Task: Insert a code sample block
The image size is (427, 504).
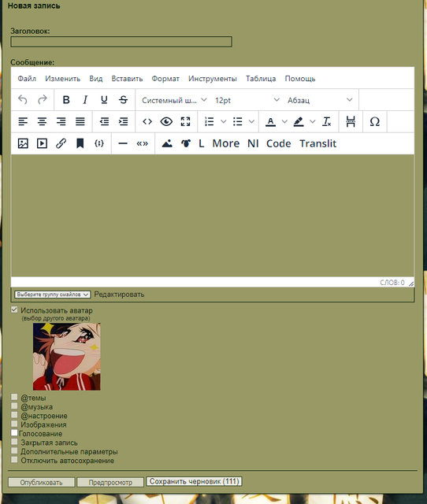Action: [99, 143]
